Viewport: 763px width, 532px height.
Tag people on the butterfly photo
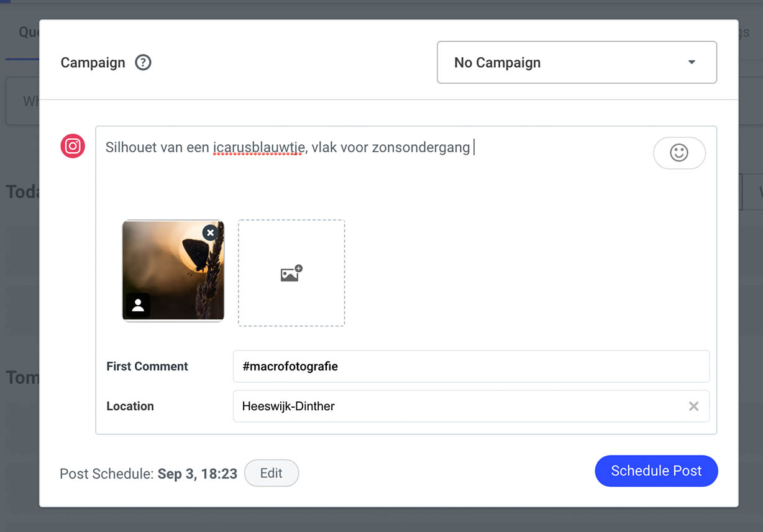coord(138,305)
